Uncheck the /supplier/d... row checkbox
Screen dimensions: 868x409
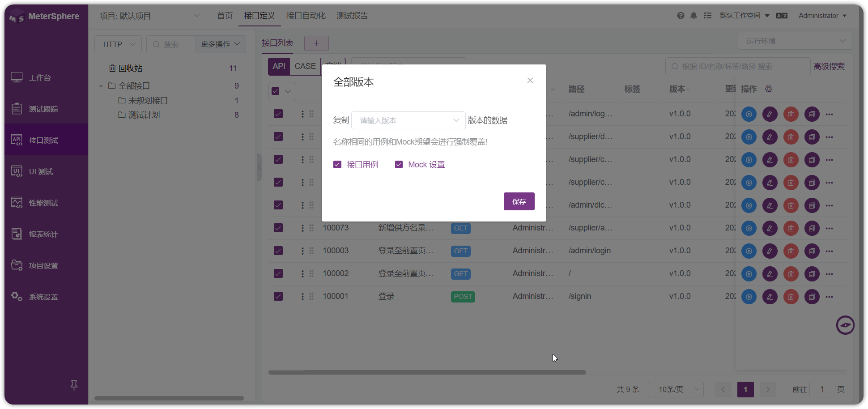[278, 136]
